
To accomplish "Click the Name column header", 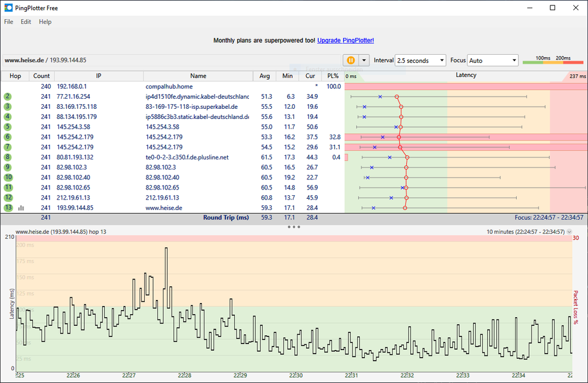I will [x=198, y=76].
